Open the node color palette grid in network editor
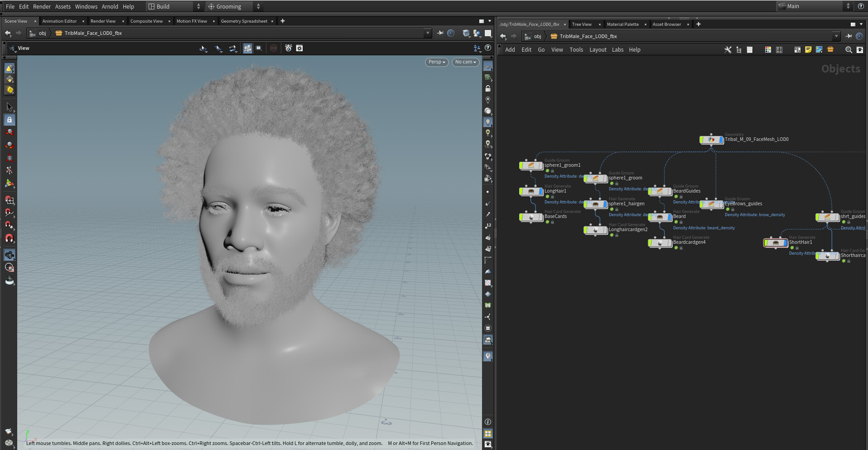Image resolution: width=868 pixels, height=450 pixels. click(x=768, y=50)
